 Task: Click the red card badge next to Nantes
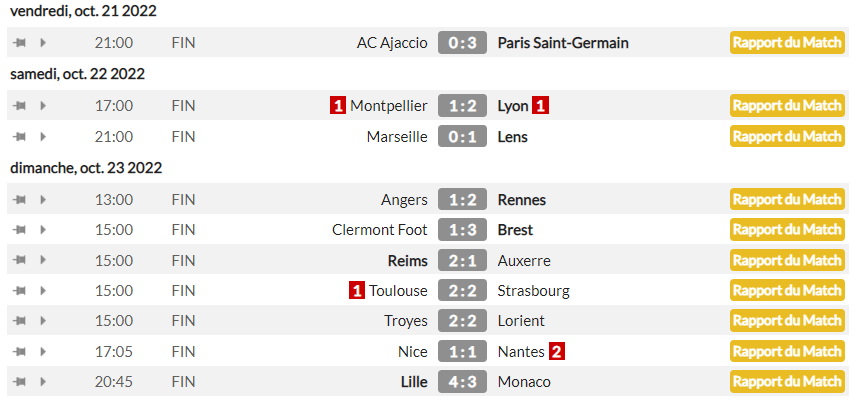(557, 352)
